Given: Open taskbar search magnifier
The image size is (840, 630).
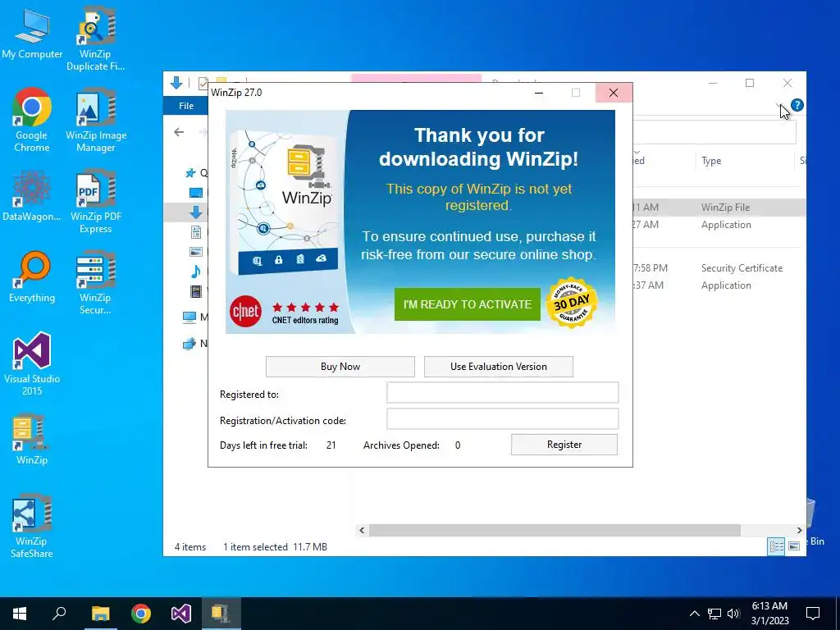Looking at the screenshot, I should click(x=59, y=614).
